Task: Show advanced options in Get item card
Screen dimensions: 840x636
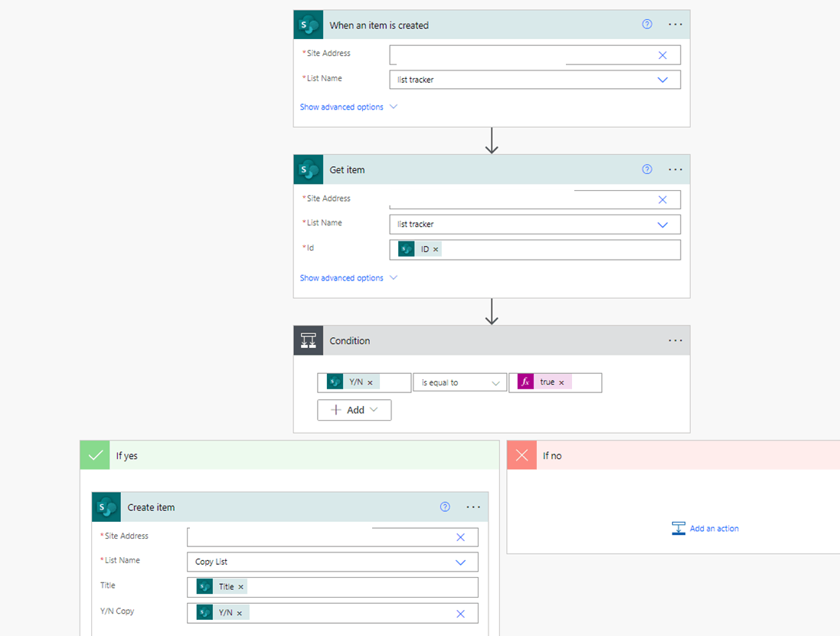Action: click(x=348, y=278)
